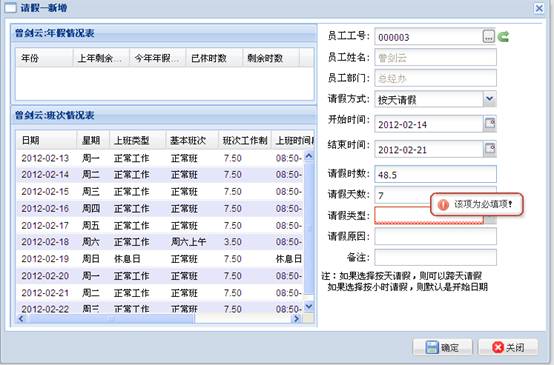
Task: Click the 上班类型 column header
Action: [138, 140]
